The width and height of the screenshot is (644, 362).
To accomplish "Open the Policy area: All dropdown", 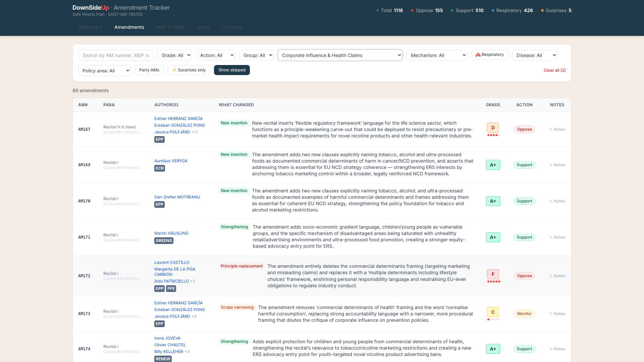I will click(x=104, y=71).
